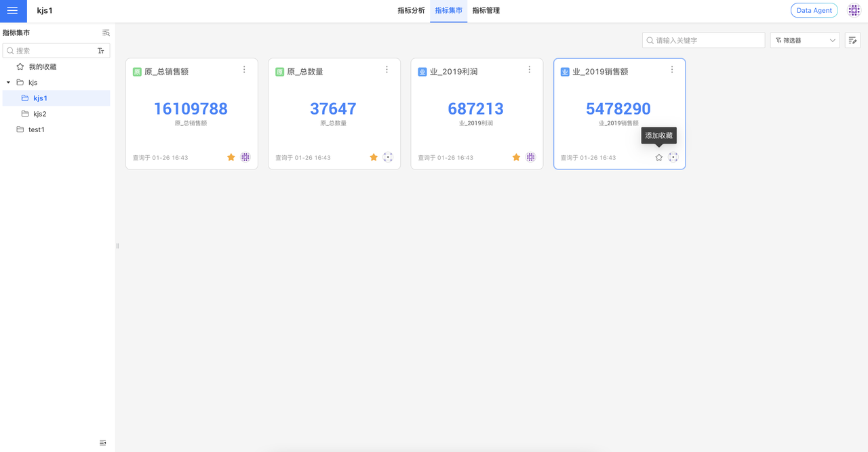Open more options on 原_总销售额 card

[244, 70]
